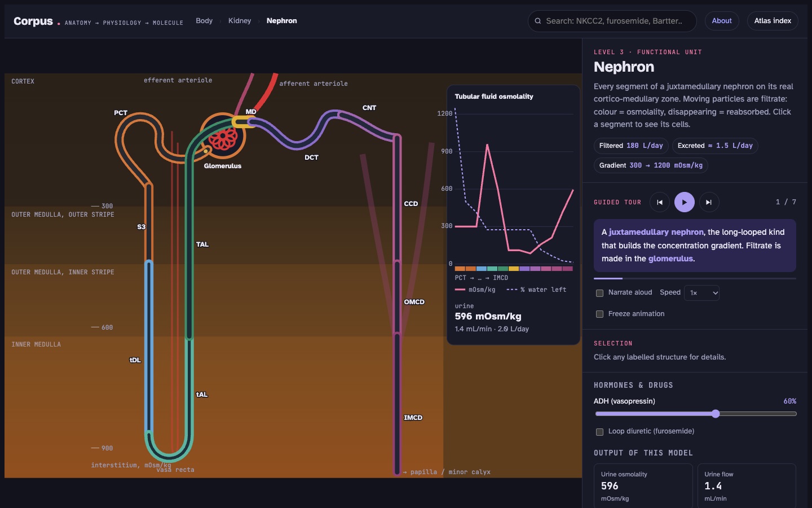Click the Urine osmolality output card

click(643, 486)
